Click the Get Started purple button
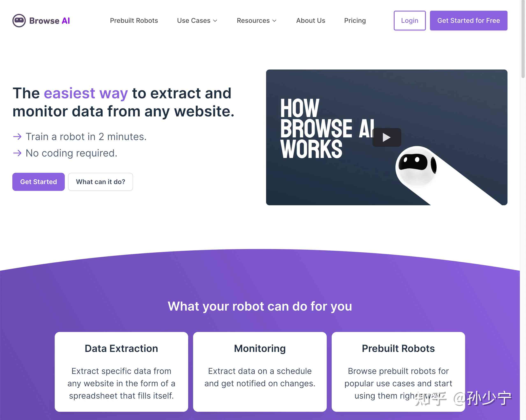This screenshot has height=420, width=526. (38, 182)
